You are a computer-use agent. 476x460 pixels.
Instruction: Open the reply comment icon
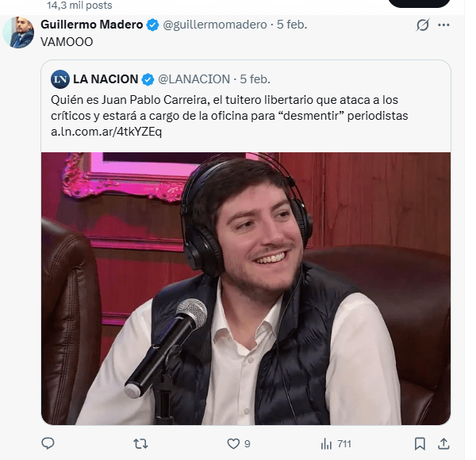click(x=48, y=443)
